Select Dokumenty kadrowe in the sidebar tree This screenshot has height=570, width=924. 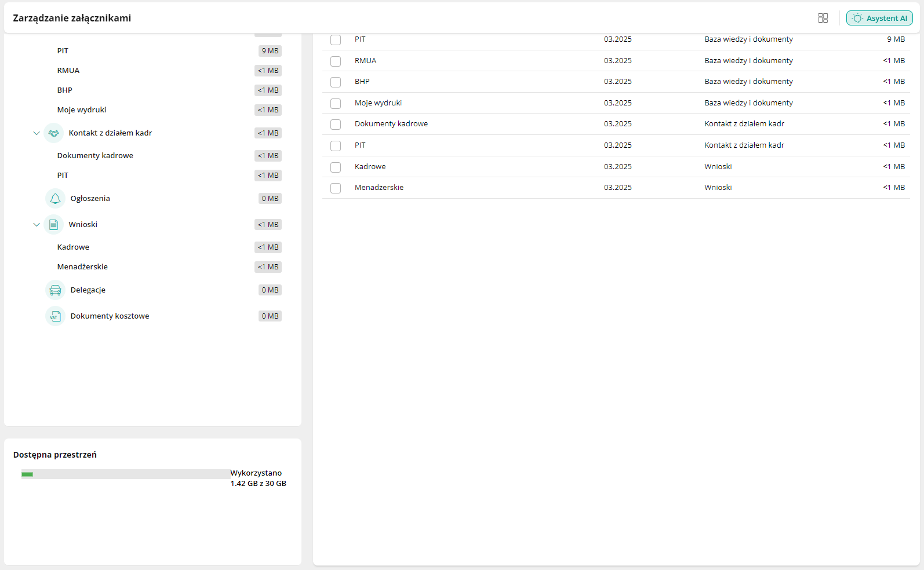click(x=95, y=156)
